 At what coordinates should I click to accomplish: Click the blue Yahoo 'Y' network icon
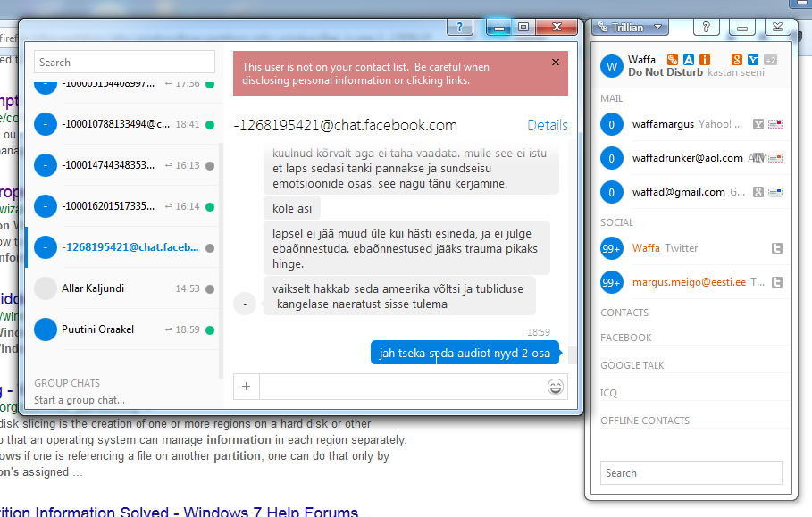coord(753,60)
